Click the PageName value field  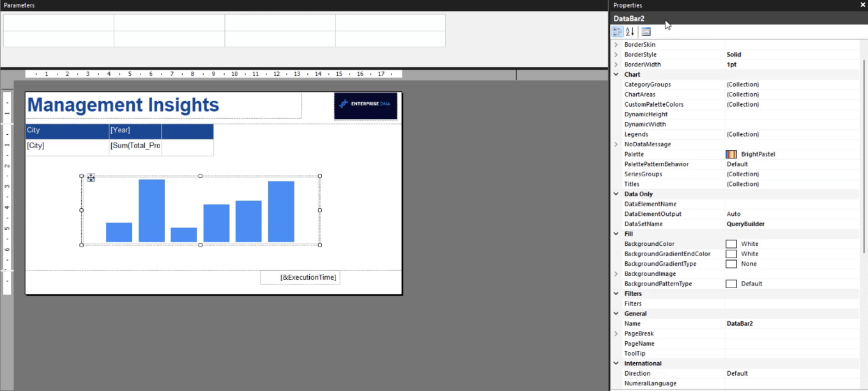click(x=792, y=344)
